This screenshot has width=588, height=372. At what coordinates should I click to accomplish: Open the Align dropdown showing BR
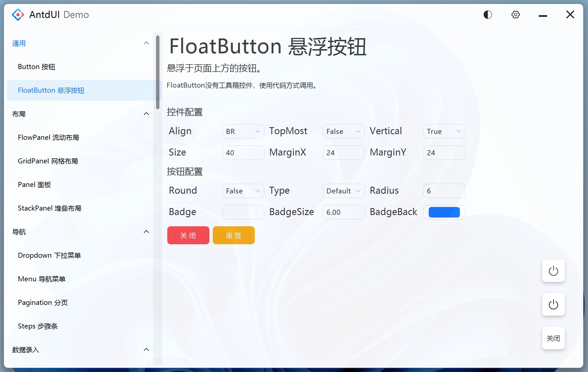(x=243, y=131)
